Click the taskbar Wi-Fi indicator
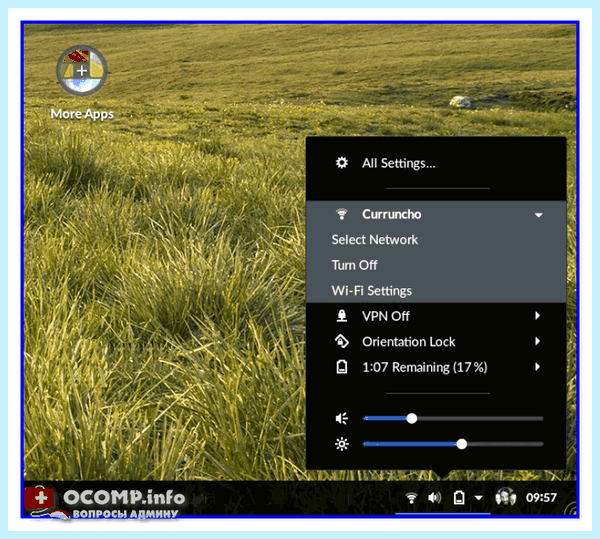Image resolution: width=600 pixels, height=539 pixels. (x=411, y=498)
